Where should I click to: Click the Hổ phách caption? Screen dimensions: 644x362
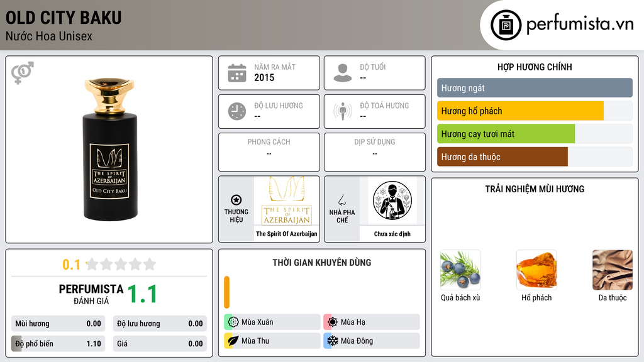536,297
